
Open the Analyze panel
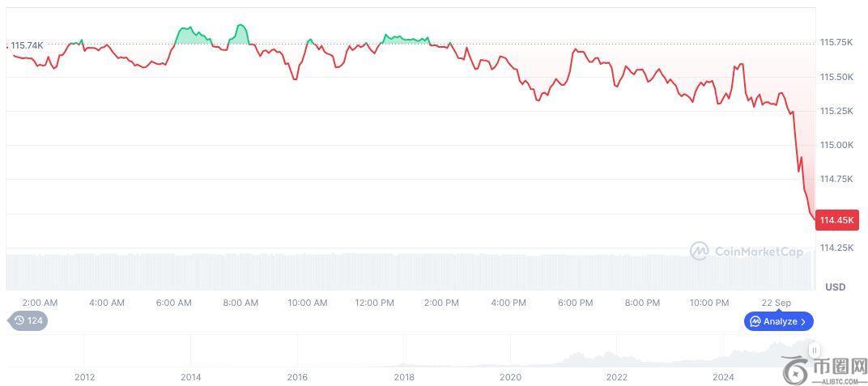[x=779, y=321]
